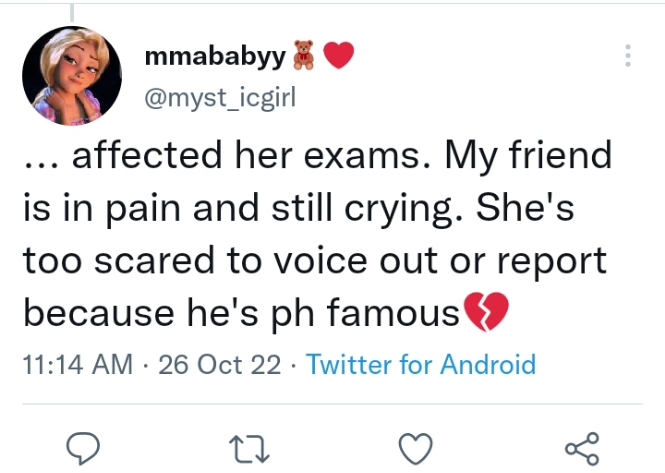Screen dimensions: 665x473
Task: Click the 11:14 AM timestamp
Action: coord(77,364)
